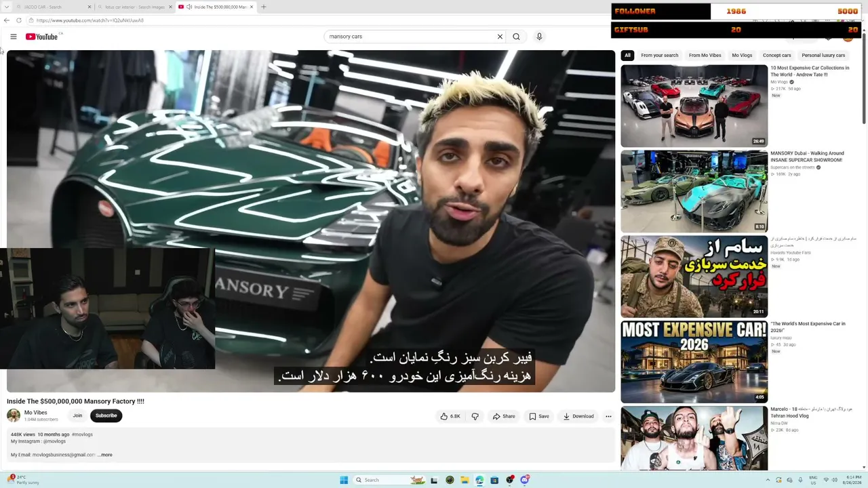Close the 'JAECOO CAR - Search' tab

pos(89,7)
